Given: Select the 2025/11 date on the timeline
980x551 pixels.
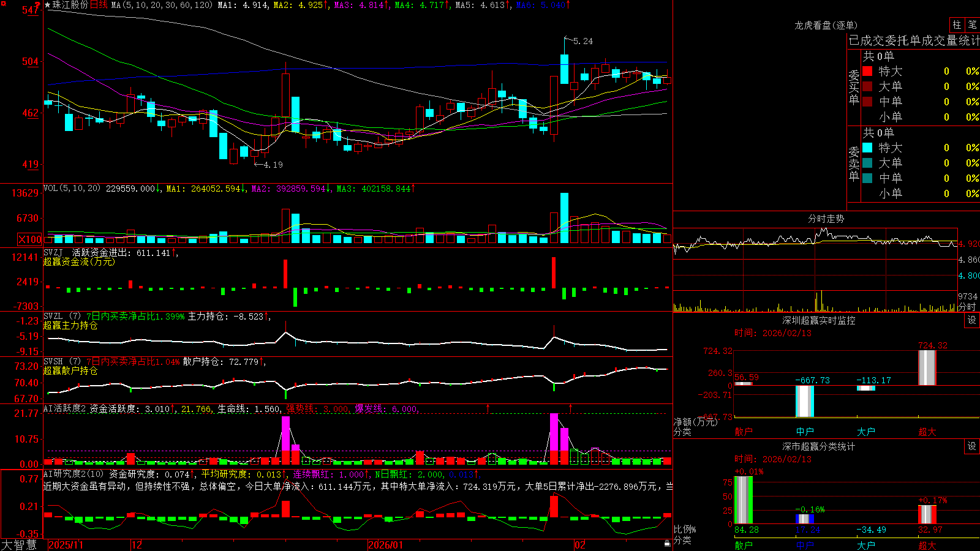Looking at the screenshot, I should tap(66, 545).
